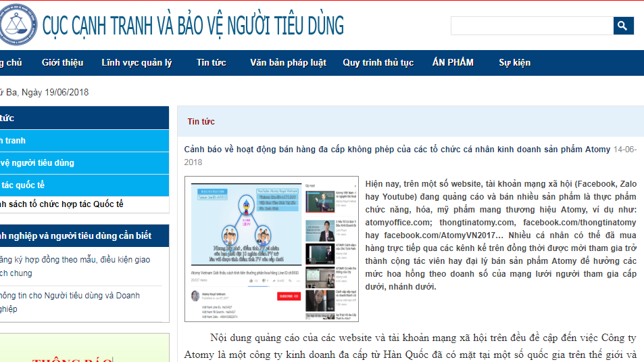This screenshot has height=362, width=644.
Task: Click the red THÔNG BÁO banner
Action: coord(72,359)
